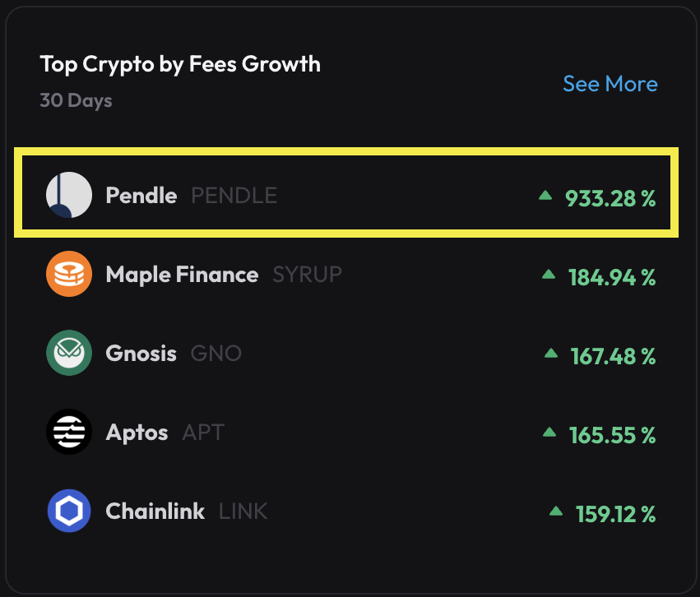Viewport: 700px width, 597px height.
Task: Click the green up arrow beside 933.28 %
Action: click(x=545, y=196)
